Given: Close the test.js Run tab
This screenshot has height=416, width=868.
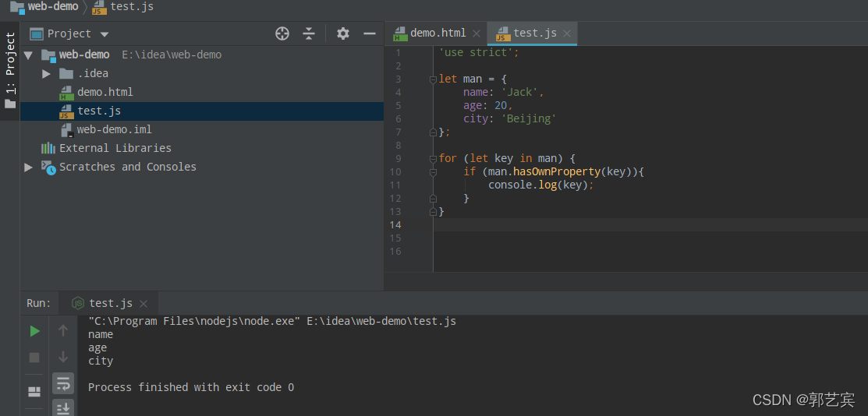Looking at the screenshot, I should pyautogui.click(x=143, y=304).
